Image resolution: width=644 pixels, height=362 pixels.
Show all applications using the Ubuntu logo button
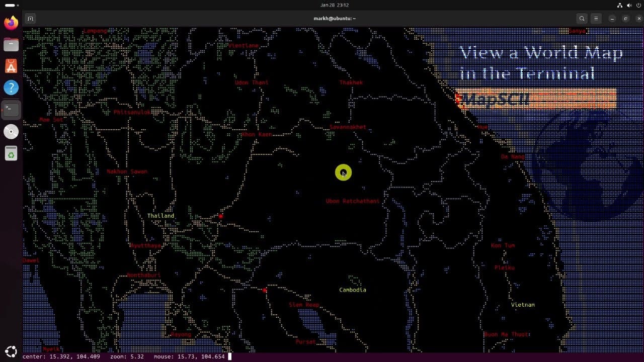tap(11, 351)
